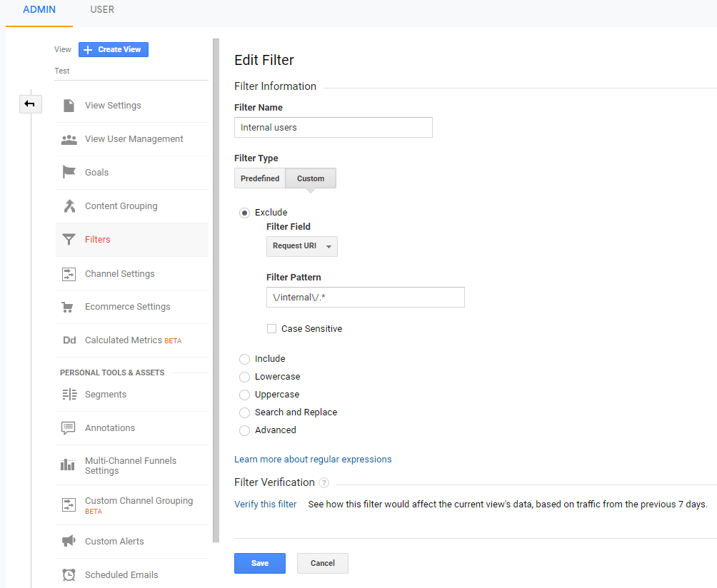This screenshot has width=717, height=588.
Task: Click inside the Filter Pattern field
Action: pos(365,297)
